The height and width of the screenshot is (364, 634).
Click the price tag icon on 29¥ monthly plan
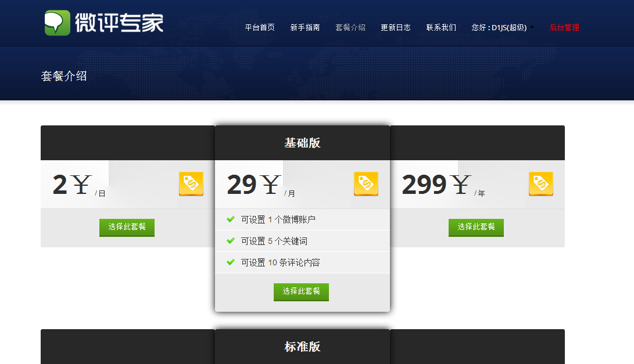(x=366, y=184)
